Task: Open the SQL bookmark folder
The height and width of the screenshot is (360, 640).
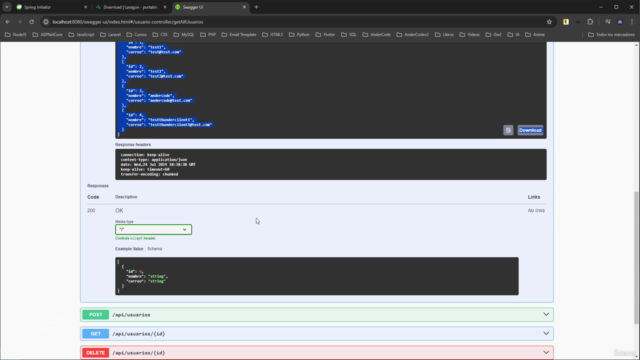Action: (x=349, y=35)
